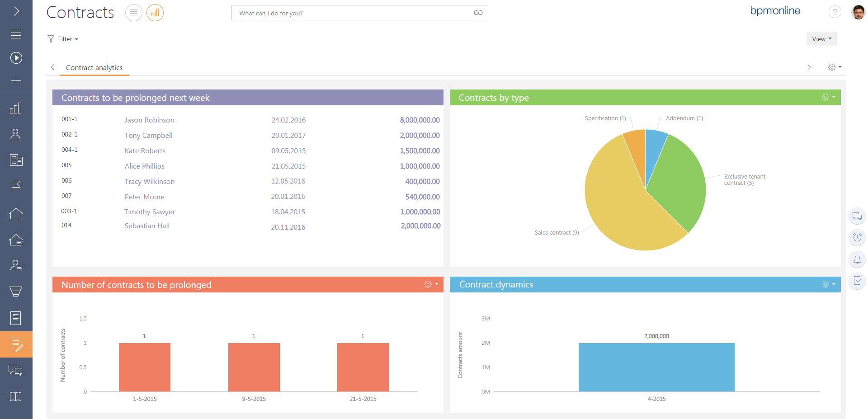Switch to the list view icon

[133, 13]
